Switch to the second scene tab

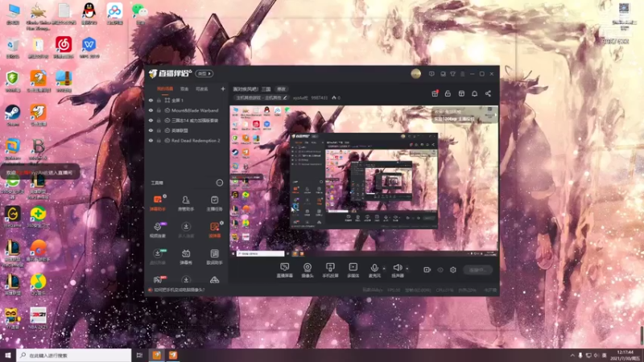click(x=184, y=88)
